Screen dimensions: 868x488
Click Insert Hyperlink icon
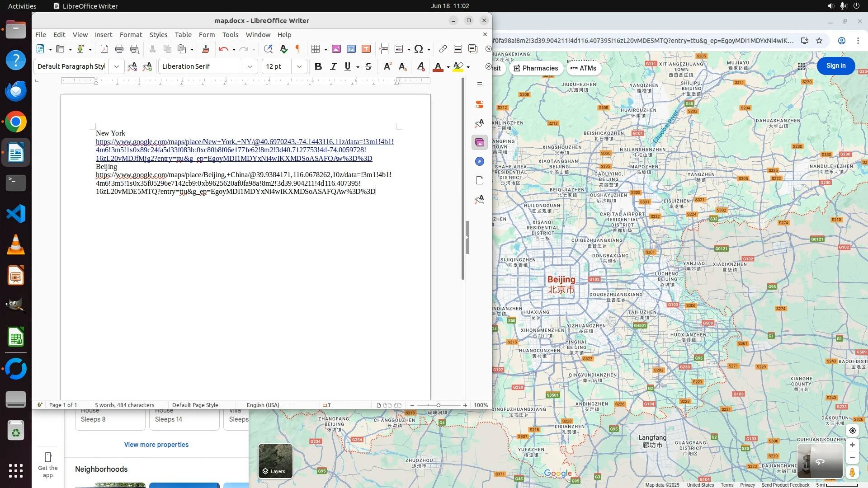443,49
